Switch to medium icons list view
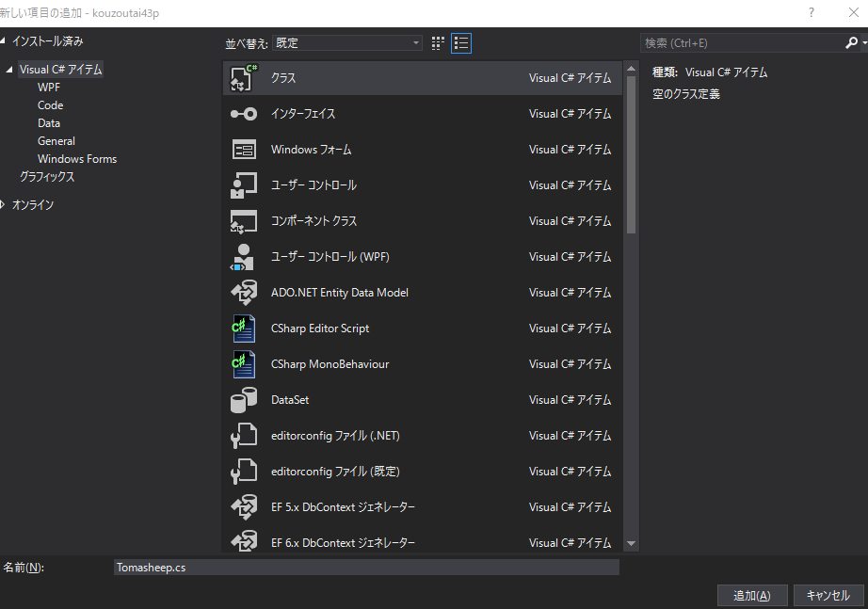 461,43
